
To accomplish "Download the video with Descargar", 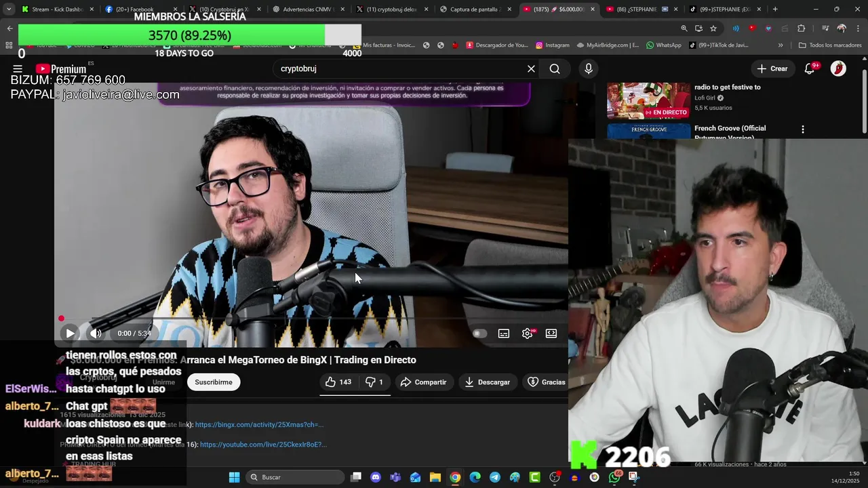I will tap(487, 382).
